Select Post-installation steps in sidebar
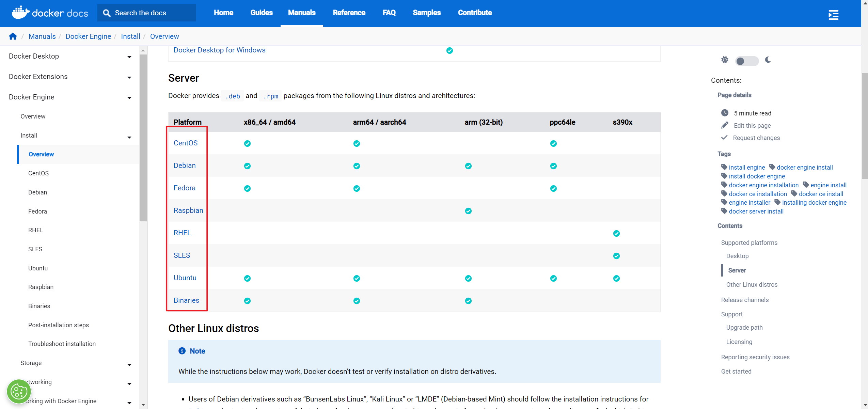The image size is (868, 409). (58, 325)
